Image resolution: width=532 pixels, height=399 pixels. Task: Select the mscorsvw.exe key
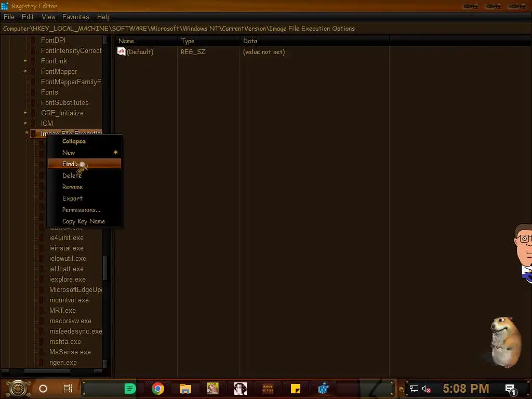click(x=70, y=321)
